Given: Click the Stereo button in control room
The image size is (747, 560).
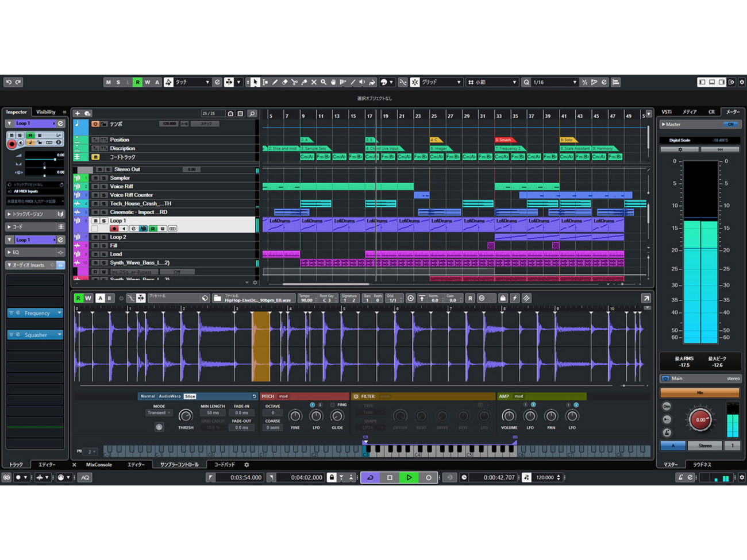Looking at the screenshot, I should coord(705,446).
